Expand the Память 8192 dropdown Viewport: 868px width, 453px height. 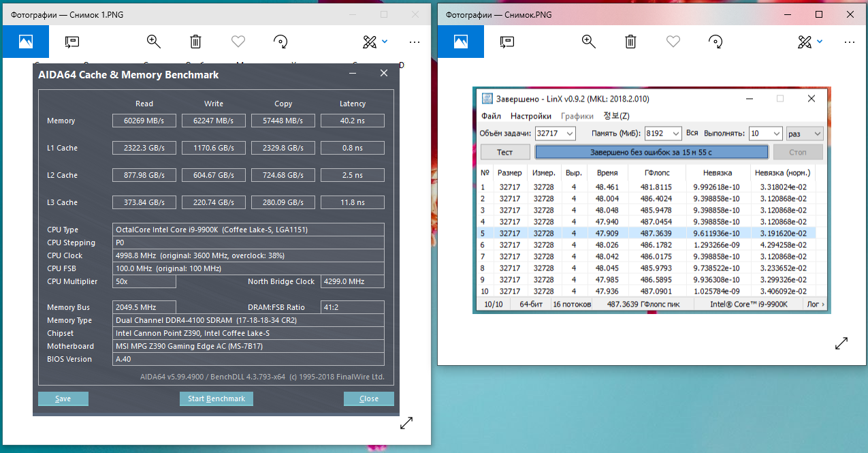[x=675, y=134]
